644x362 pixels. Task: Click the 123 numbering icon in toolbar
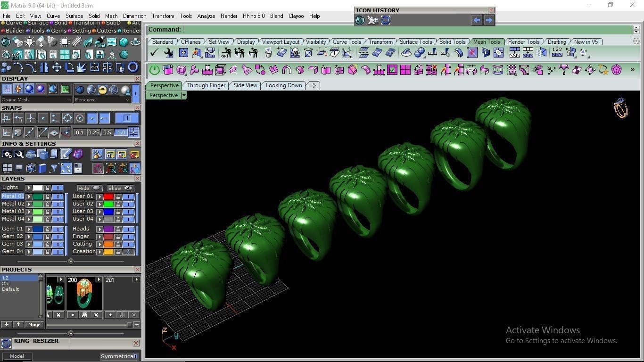click(557, 53)
